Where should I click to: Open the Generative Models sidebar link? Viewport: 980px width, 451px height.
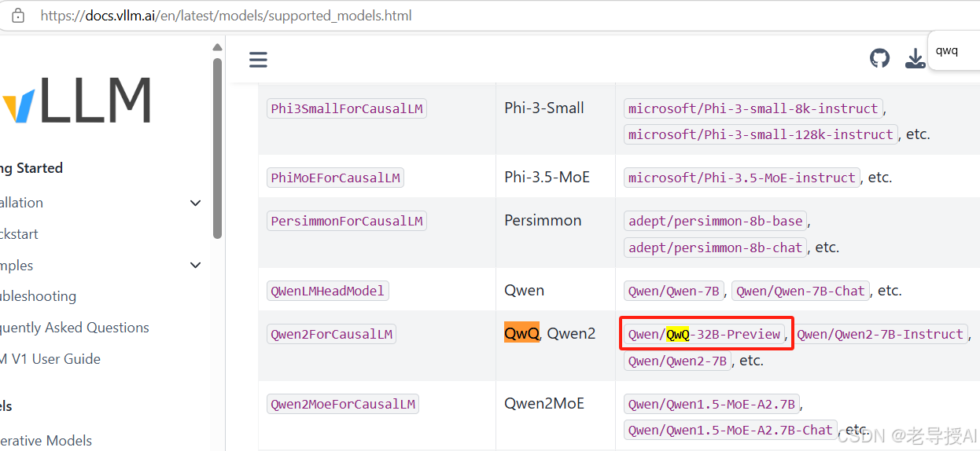pyautogui.click(x=46, y=441)
